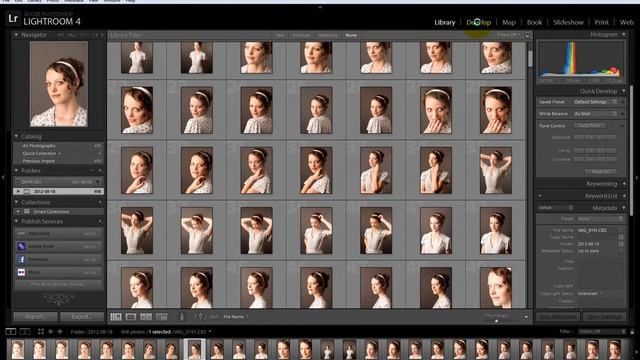This screenshot has width=640, height=360.
Task: Switch to Loupe view in toolbar
Action: (x=131, y=317)
